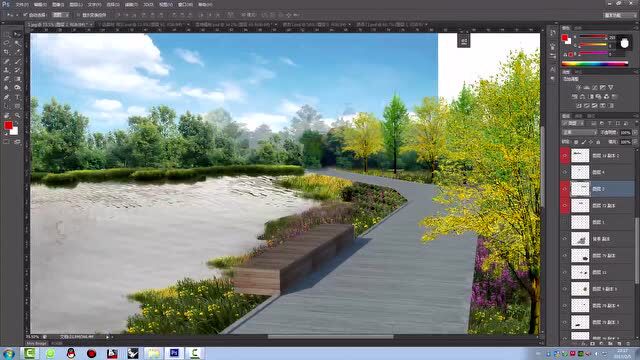The width and height of the screenshot is (640, 360).
Task: Add a Vibrance adjustment layer
Action: click(x=611, y=87)
